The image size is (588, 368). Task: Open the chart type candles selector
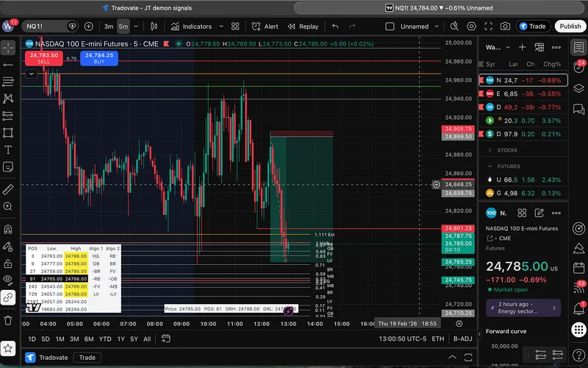[x=154, y=26]
